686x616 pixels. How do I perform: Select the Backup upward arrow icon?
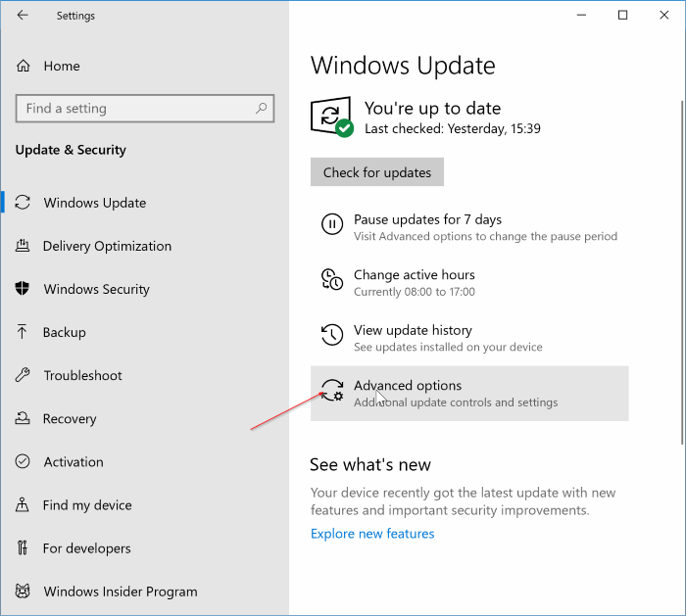tap(22, 332)
